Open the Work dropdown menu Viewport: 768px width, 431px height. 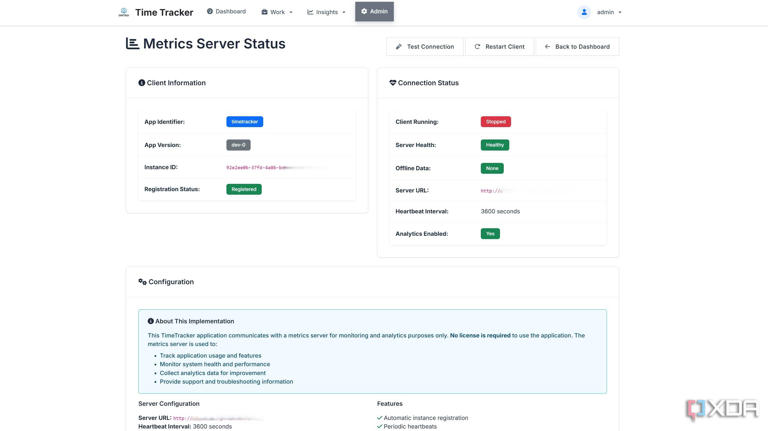coord(277,12)
